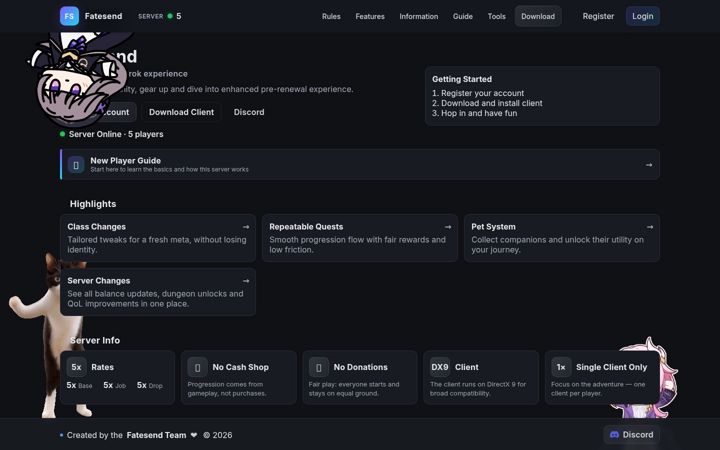
Task: Click the arrow on New Player Guide banner
Action: tap(649, 165)
